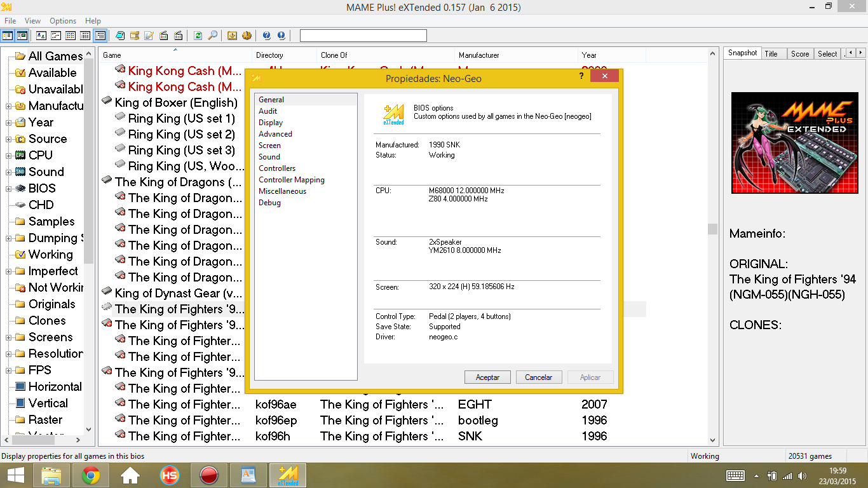Select the All Games folder
Viewport: 868px width, 488px height.
55,56
